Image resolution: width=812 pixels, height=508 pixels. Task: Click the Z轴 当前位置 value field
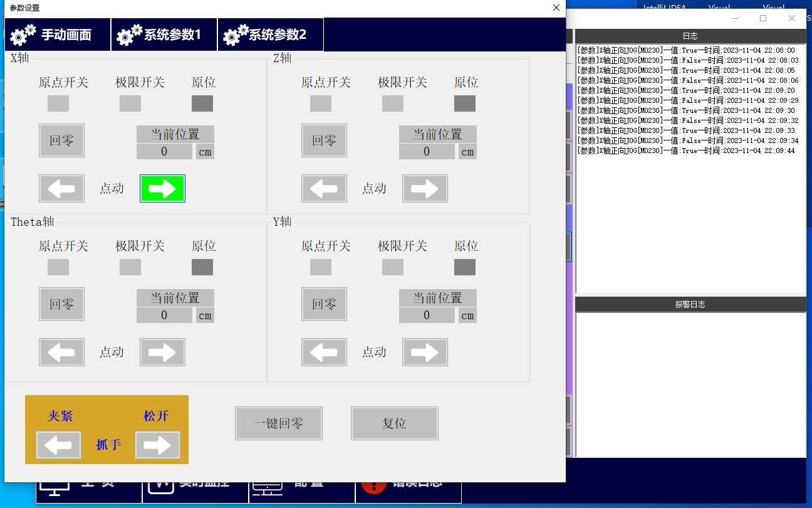pyautogui.click(x=427, y=152)
